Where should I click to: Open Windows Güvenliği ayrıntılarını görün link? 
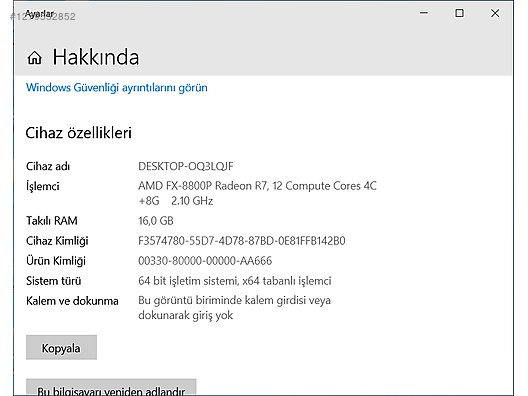click(x=117, y=88)
